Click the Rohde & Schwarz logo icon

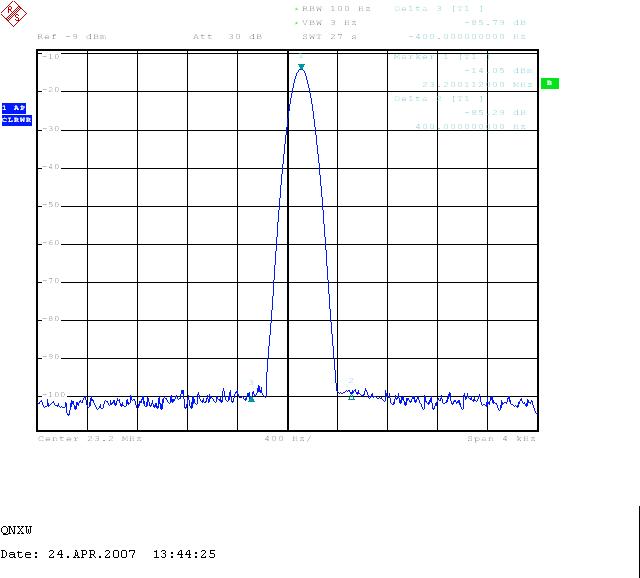click(x=15, y=13)
